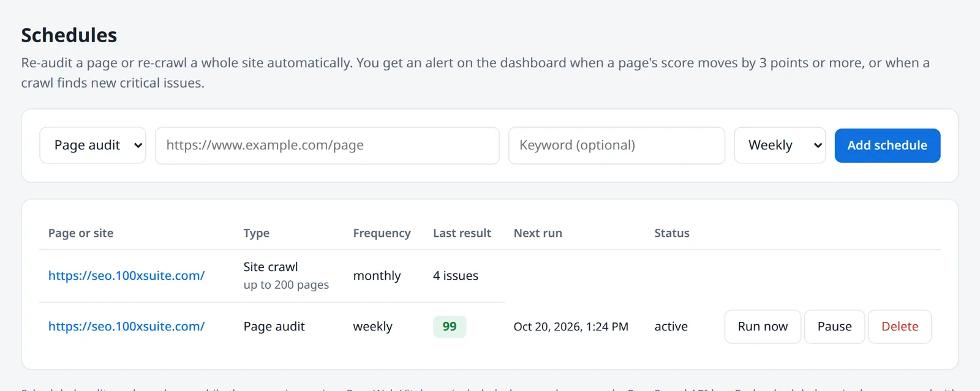The height and width of the screenshot is (391, 980).
Task: Open the site crawl row URL link
Action: pyautogui.click(x=126, y=276)
